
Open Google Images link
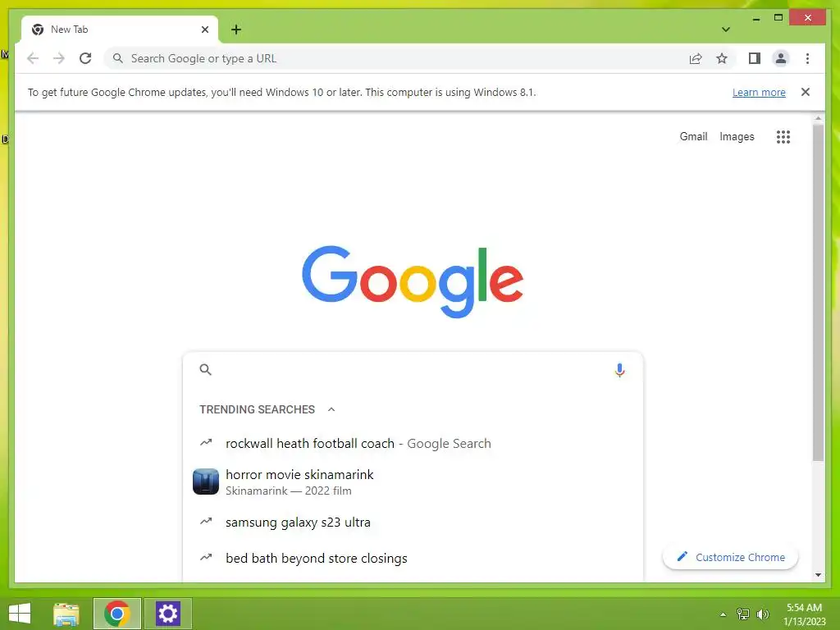pyautogui.click(x=737, y=137)
